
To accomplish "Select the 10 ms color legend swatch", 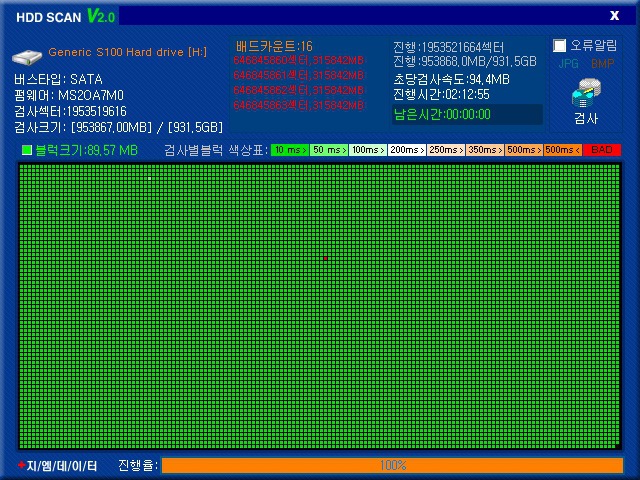I will pyautogui.click(x=290, y=150).
